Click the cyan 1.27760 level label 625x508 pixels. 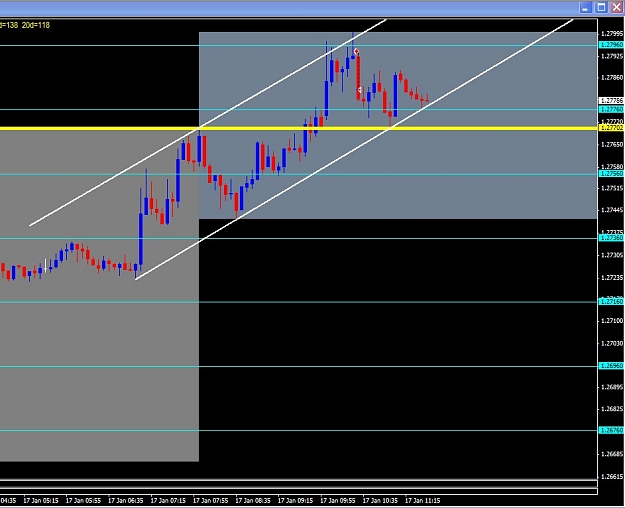pyautogui.click(x=611, y=109)
